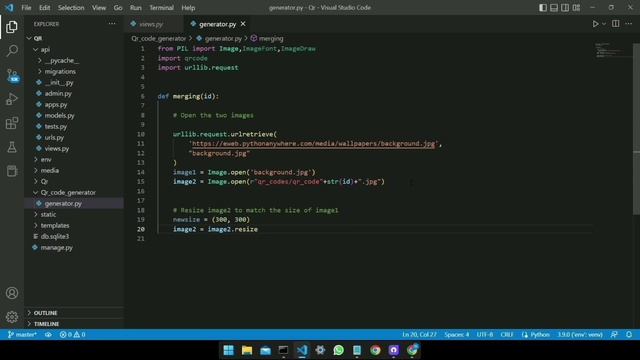Open editor More Actions menu
640x360 pixels.
point(629,24)
